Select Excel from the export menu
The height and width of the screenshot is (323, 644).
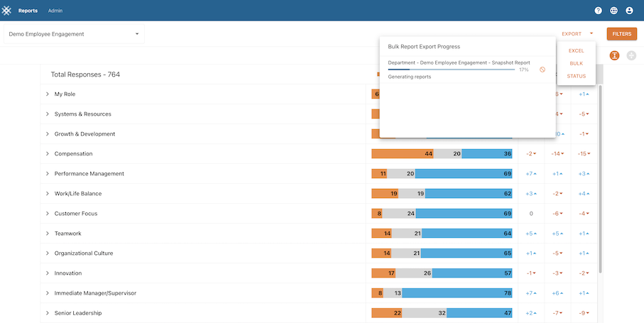click(x=576, y=50)
